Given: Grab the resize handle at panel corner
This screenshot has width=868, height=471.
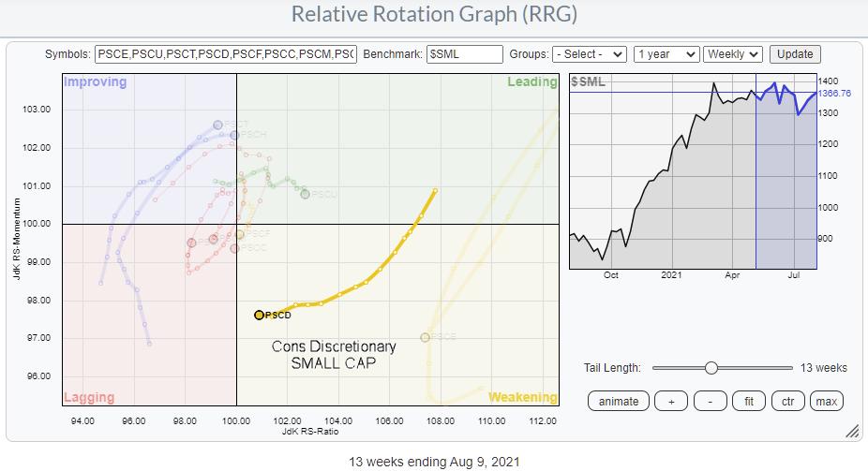Looking at the screenshot, I should point(852,431).
